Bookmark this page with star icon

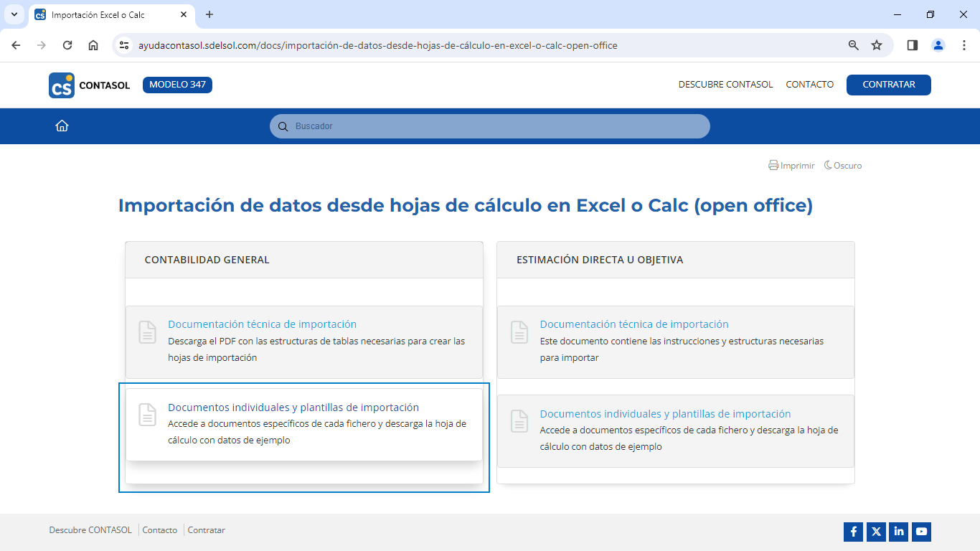click(x=877, y=45)
